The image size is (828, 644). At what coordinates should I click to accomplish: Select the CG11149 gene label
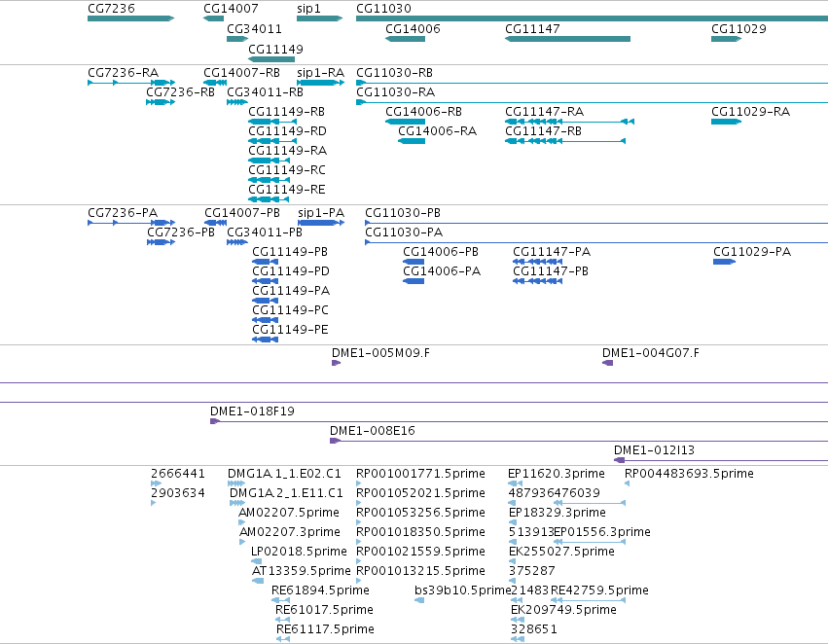pos(275,50)
